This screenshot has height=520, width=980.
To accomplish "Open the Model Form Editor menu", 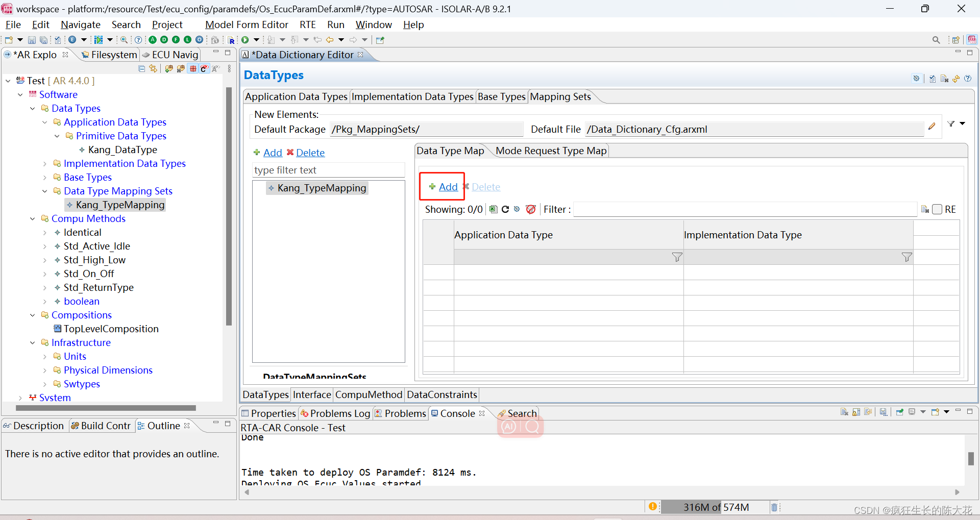I will pyautogui.click(x=247, y=24).
